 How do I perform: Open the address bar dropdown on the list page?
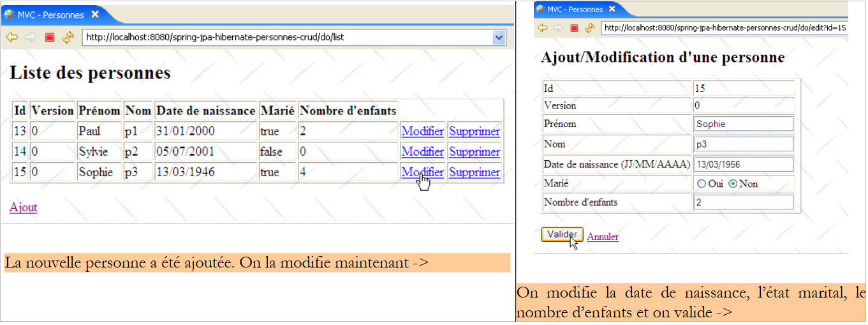tap(499, 38)
